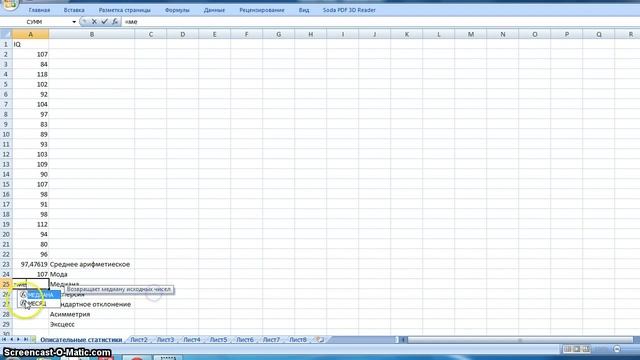Switch to Normal view in status bar
This screenshot has width=640, height=360.
pos(567,349)
